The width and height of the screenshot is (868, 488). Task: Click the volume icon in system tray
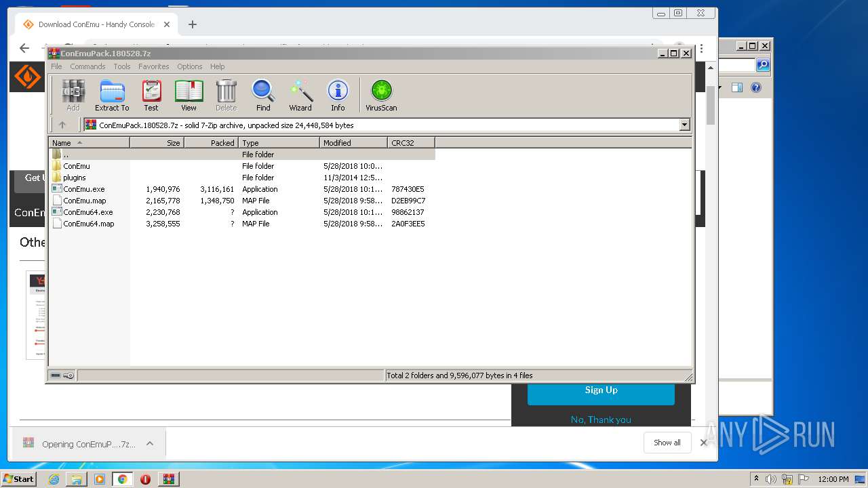pyautogui.click(x=771, y=479)
